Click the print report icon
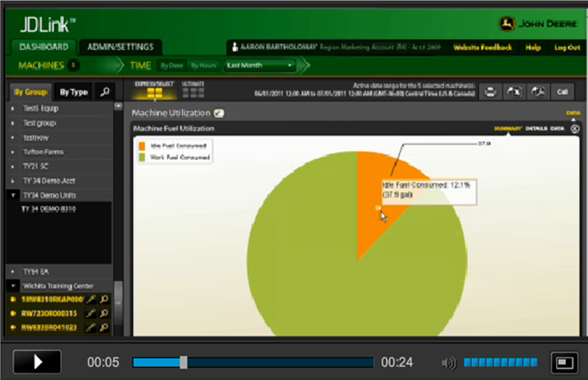This screenshot has width=588, height=380. point(490,92)
